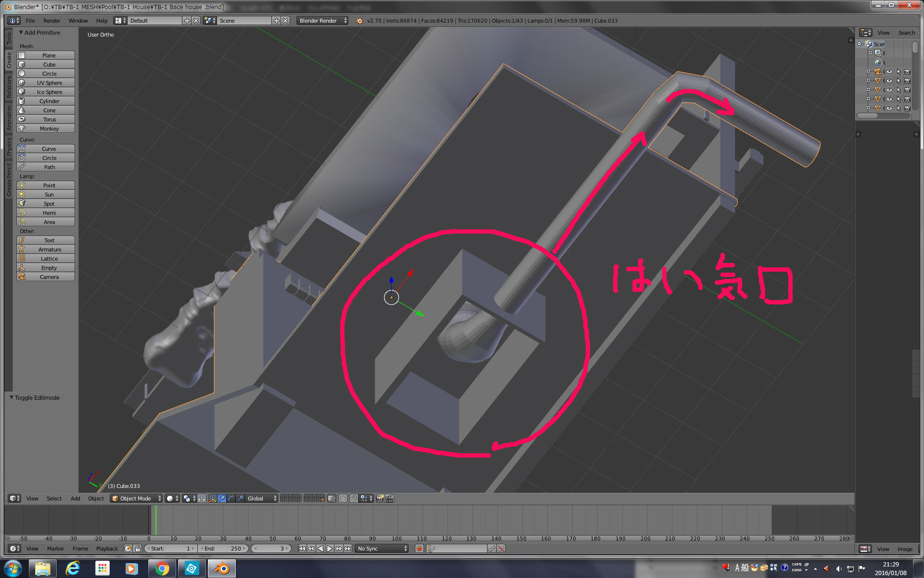
Task: Toggle Object Mode dropdown
Action: (139, 498)
